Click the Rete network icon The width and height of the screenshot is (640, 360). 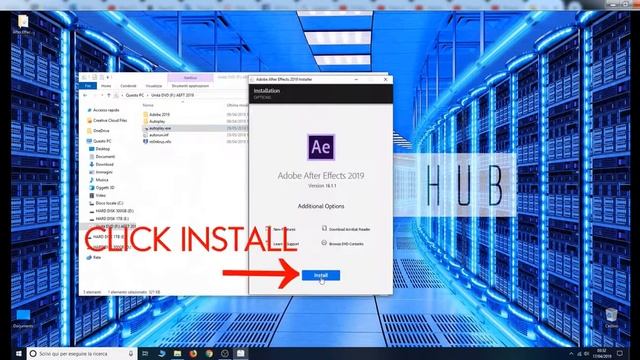click(89, 258)
